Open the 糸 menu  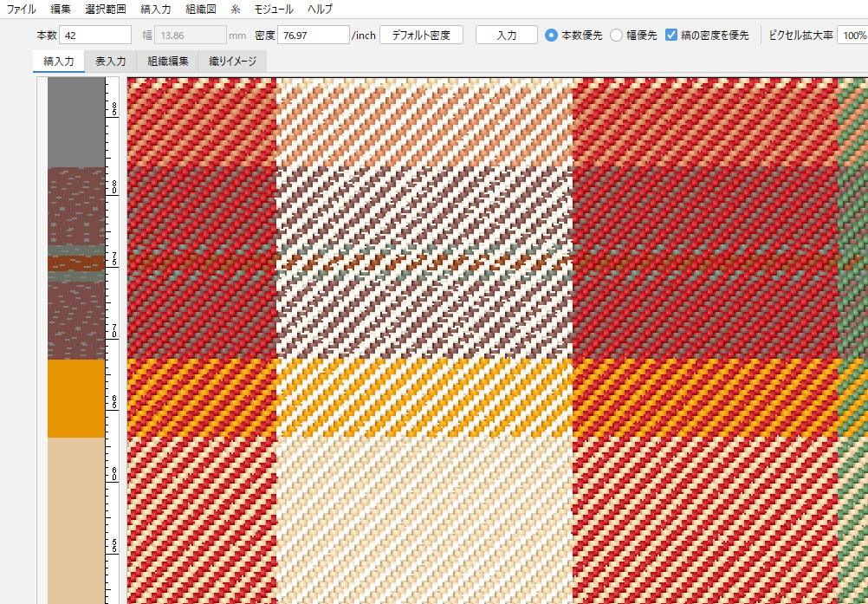236,10
